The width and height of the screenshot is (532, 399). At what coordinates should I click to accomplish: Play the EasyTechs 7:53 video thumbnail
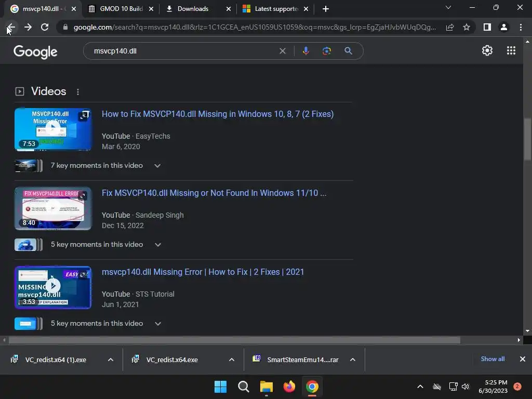53,129
